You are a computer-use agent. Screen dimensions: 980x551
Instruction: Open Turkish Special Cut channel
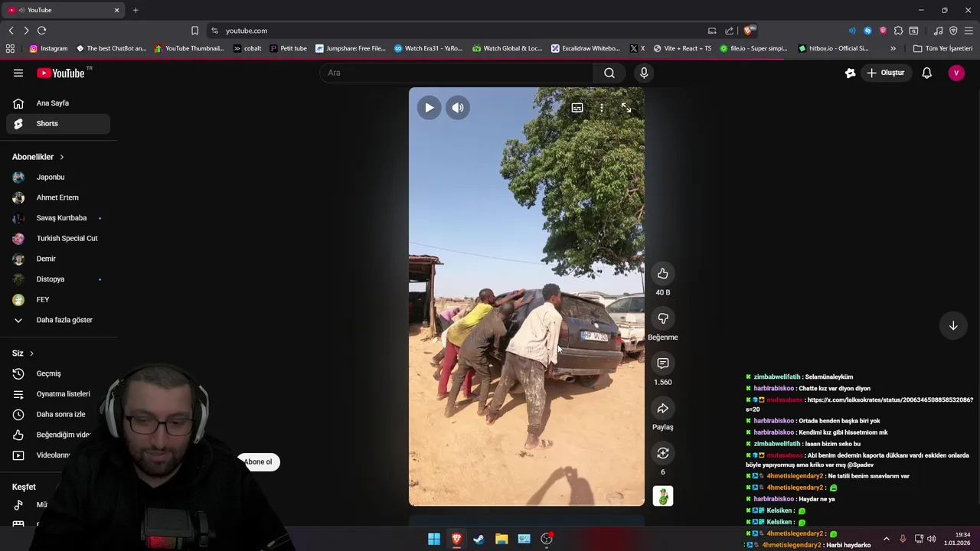58,238
